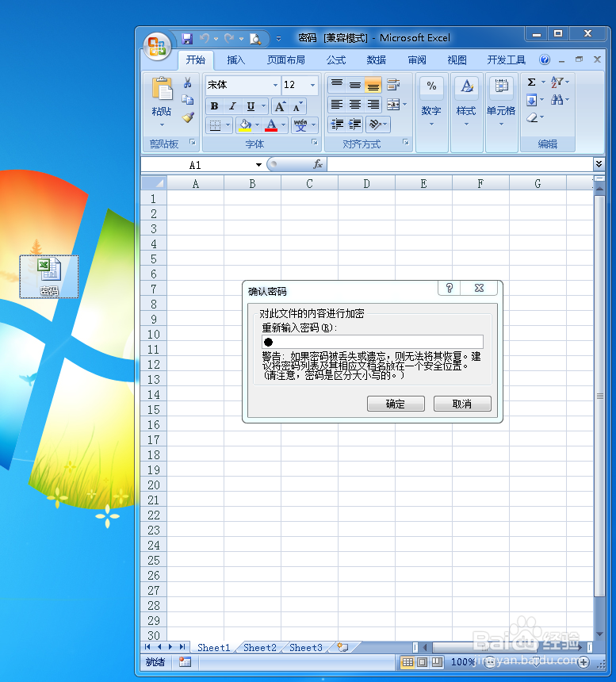Open print preview from quick access toolbar
This screenshot has height=682, width=616.
[255, 39]
